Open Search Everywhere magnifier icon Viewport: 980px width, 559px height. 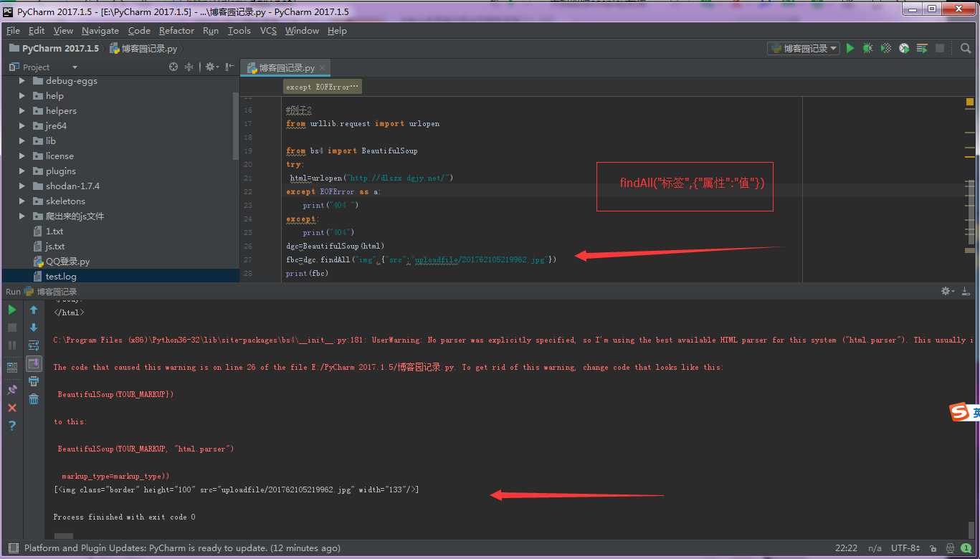(x=966, y=48)
